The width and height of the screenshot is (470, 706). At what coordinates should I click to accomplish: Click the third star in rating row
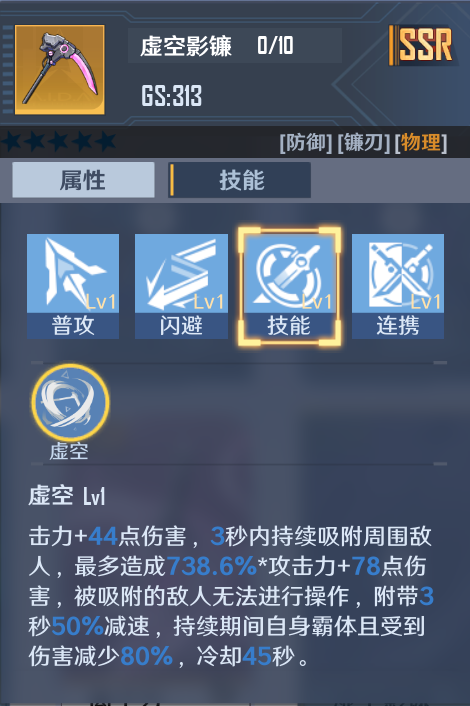point(59,141)
